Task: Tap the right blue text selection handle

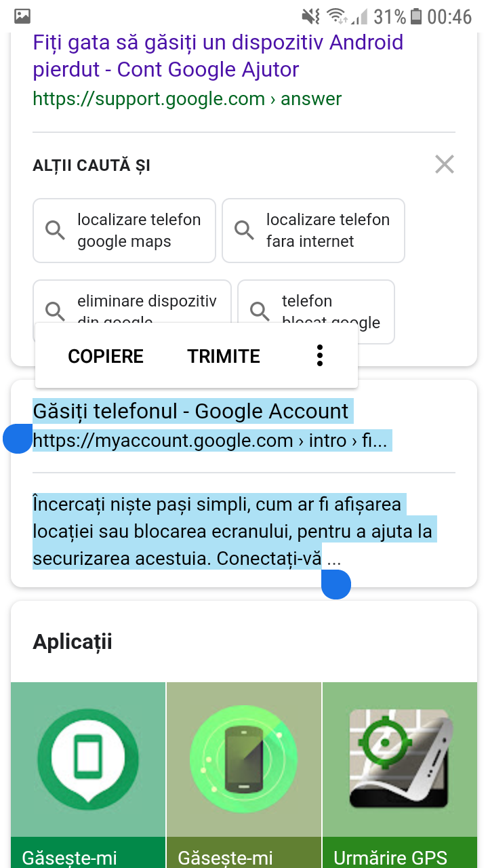Action: [x=336, y=585]
